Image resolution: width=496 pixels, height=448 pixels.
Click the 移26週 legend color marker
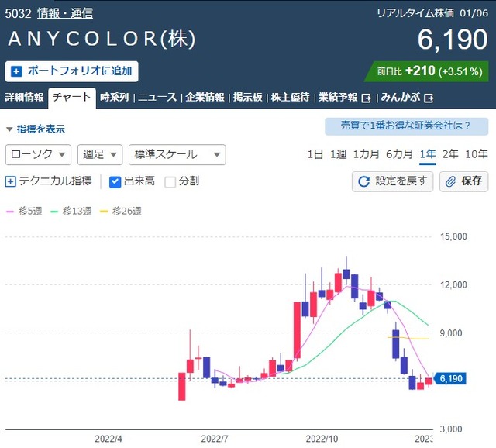(x=104, y=212)
